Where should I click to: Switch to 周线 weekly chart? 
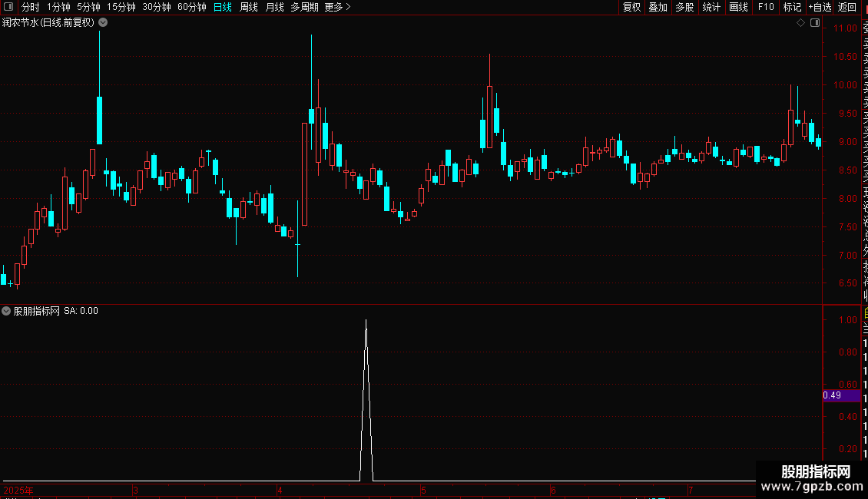coord(249,7)
